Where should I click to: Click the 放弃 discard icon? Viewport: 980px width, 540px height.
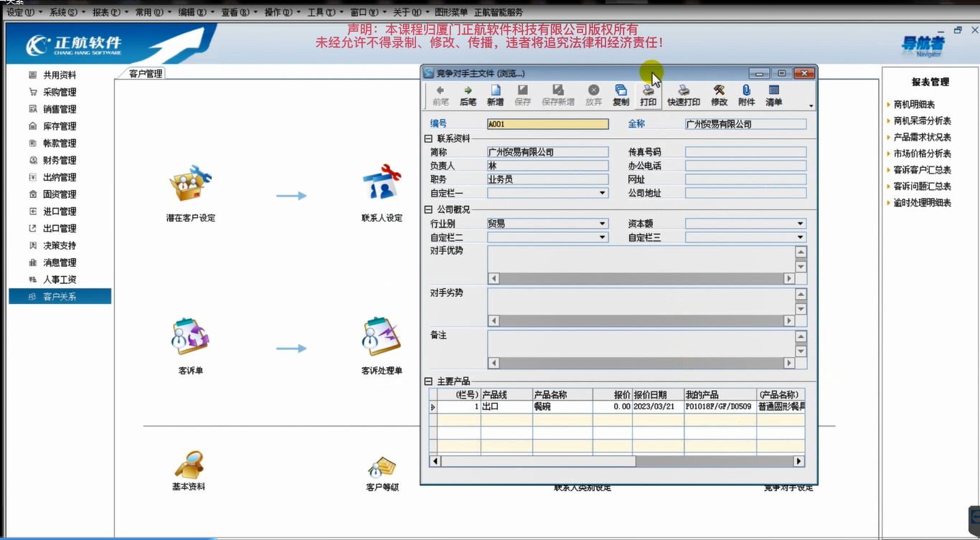[x=593, y=95]
